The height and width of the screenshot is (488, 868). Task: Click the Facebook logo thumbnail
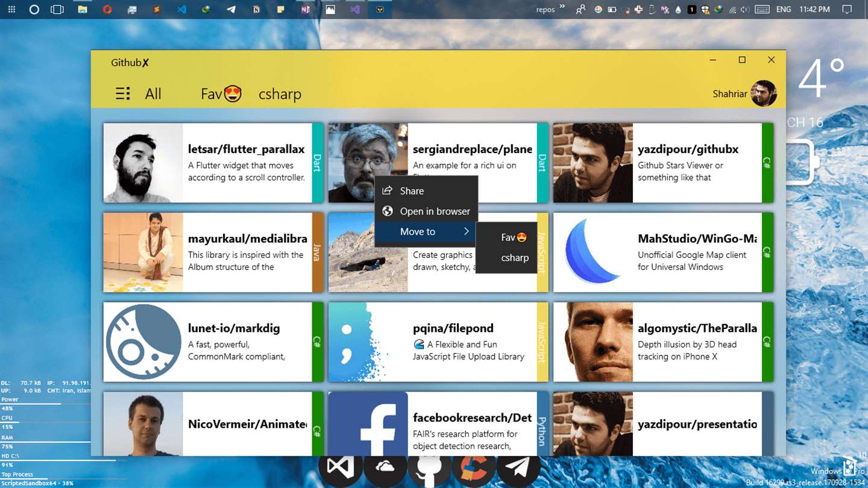[368, 424]
